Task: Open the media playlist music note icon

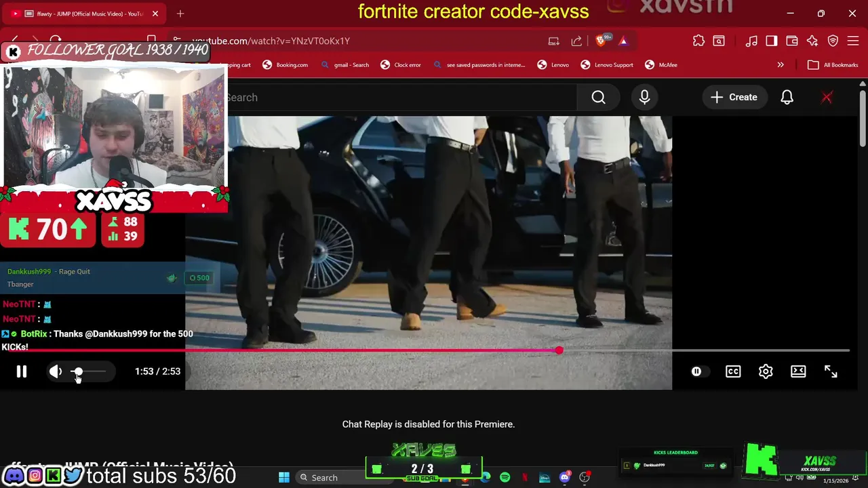Action: (751, 41)
